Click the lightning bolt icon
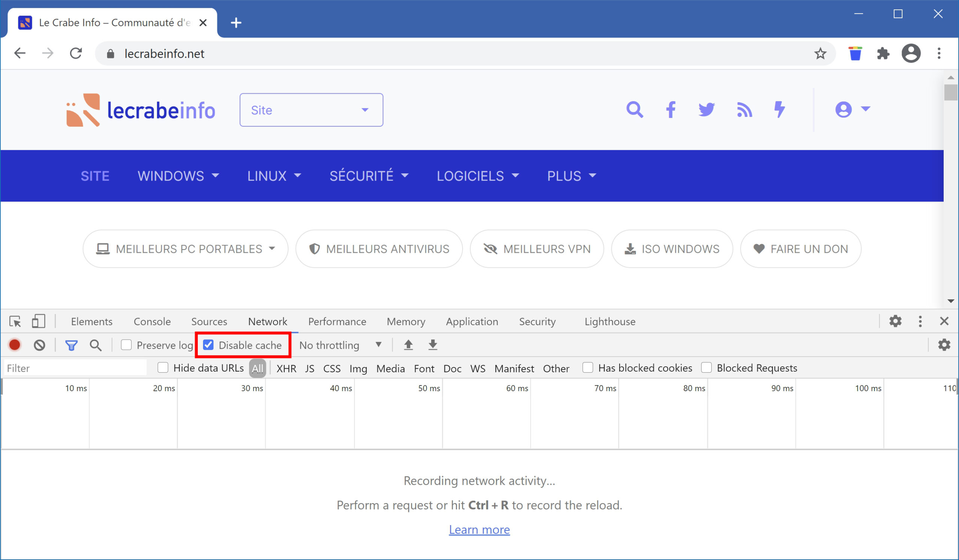The image size is (959, 560). pyautogui.click(x=780, y=109)
